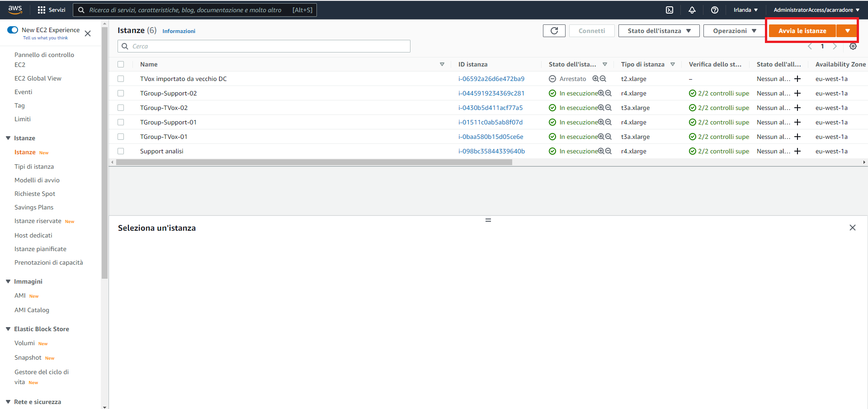This screenshot has width=868, height=409.
Task: Click the Avvia le istanze button
Action: [802, 31]
